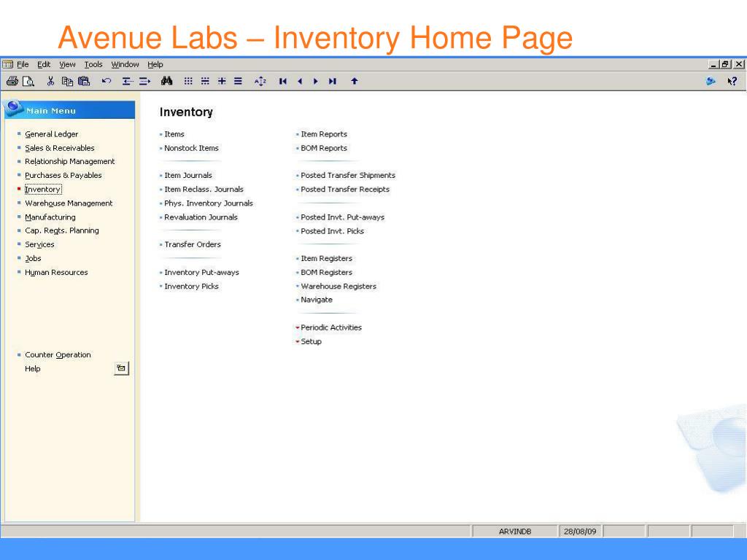Click the table filter icon with dashed rows
The width and height of the screenshot is (747, 560).
pyautogui.click(x=205, y=82)
